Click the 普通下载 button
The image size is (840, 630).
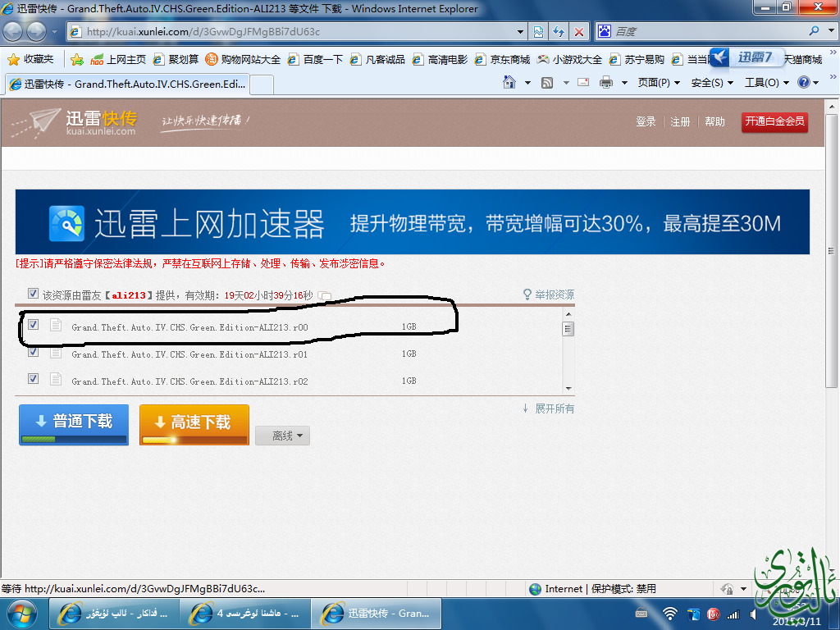tap(74, 424)
